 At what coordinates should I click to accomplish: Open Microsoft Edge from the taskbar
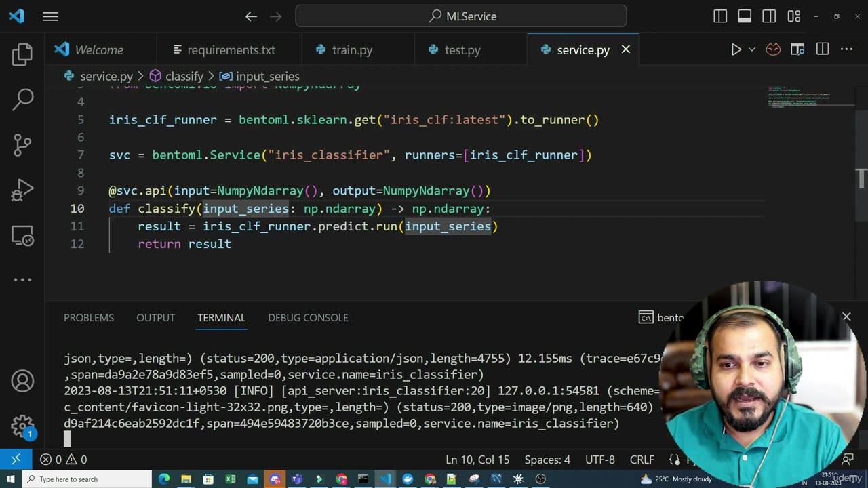pyautogui.click(x=164, y=479)
